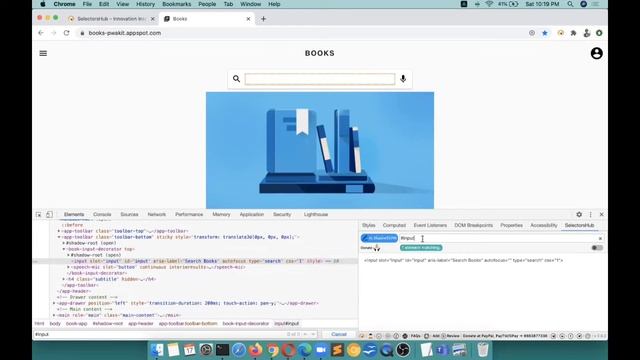Viewport: 640px width, 360px height.
Task: Click the matched input element result row
Action: (x=463, y=260)
